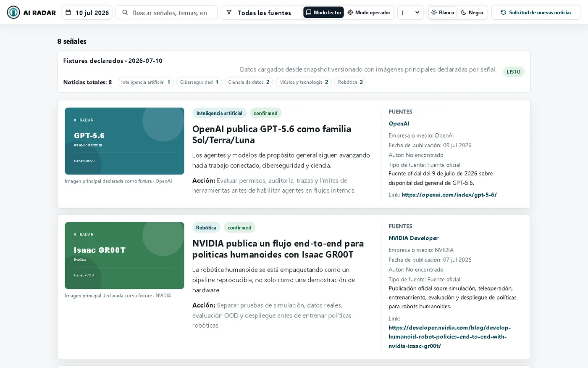Click the caption Imagen principal declarada como fixture · NVIDIA
Viewport: 588px width, 368px height.
pos(118,296)
